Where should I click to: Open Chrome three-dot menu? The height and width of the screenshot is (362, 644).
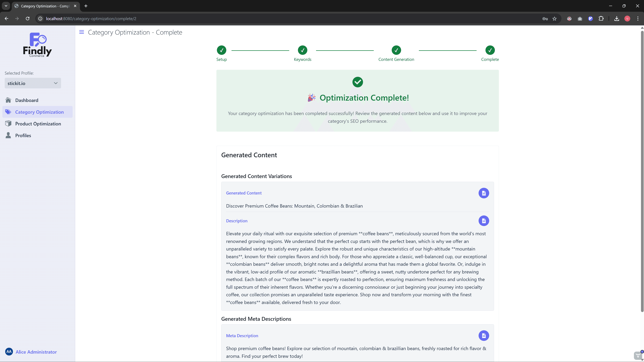coord(637,19)
